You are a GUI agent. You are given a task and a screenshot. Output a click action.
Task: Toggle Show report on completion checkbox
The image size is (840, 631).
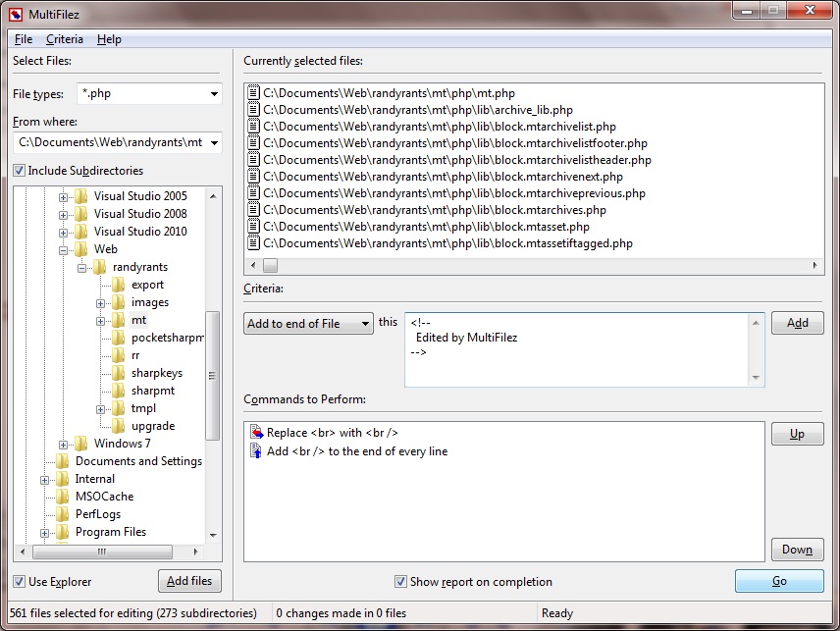pos(400,582)
